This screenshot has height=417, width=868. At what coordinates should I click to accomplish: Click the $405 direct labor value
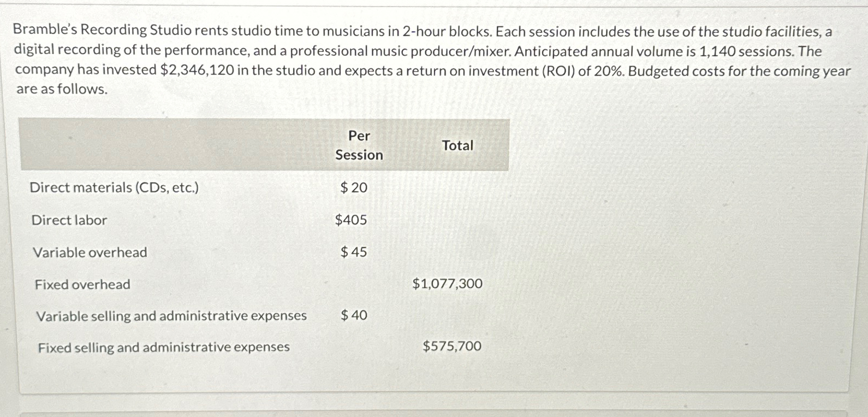(x=351, y=220)
